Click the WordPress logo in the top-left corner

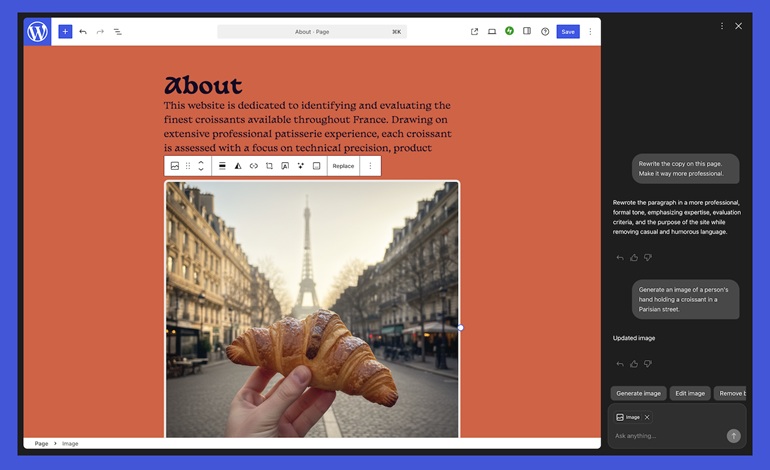(x=37, y=32)
